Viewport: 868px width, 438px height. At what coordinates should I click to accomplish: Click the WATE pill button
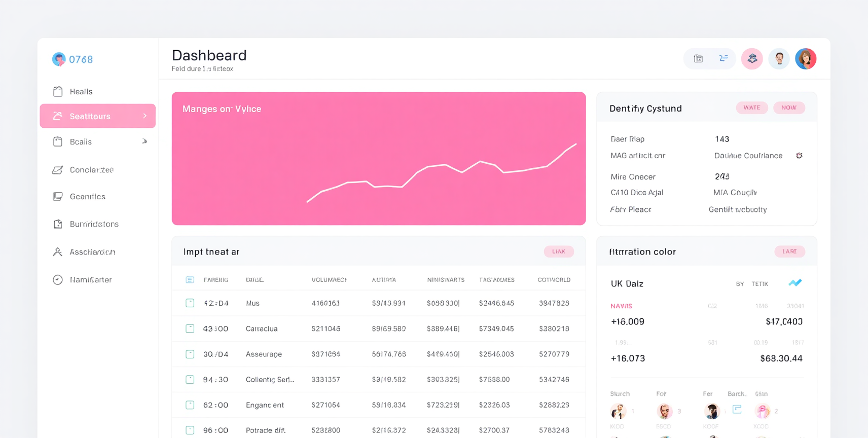752,107
